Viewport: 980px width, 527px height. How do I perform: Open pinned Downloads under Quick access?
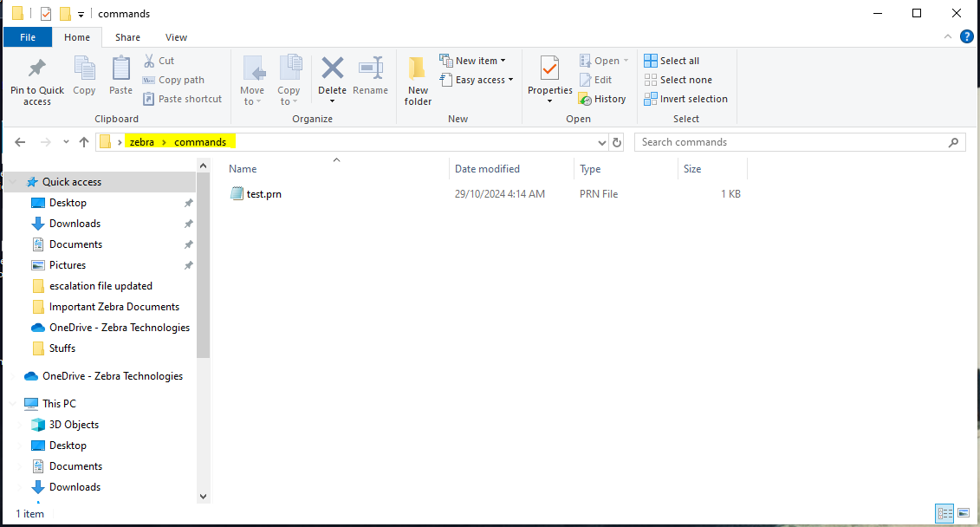pos(75,224)
